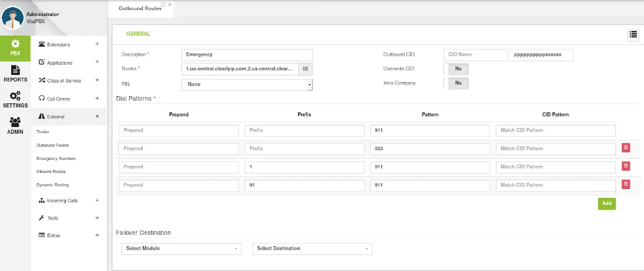Open Dynamic Routing submenu item

[52, 185]
